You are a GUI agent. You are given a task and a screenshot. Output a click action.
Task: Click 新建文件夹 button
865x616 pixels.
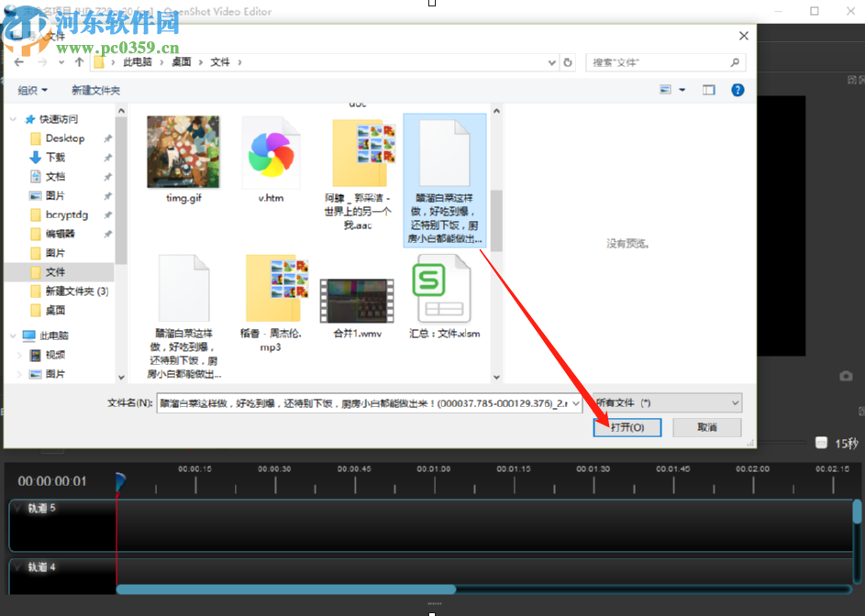pyautogui.click(x=95, y=91)
